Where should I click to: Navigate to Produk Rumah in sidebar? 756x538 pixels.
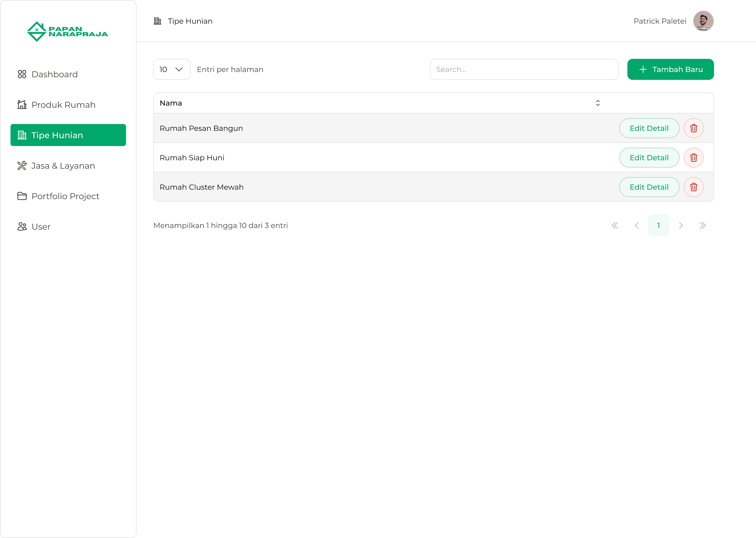(63, 105)
